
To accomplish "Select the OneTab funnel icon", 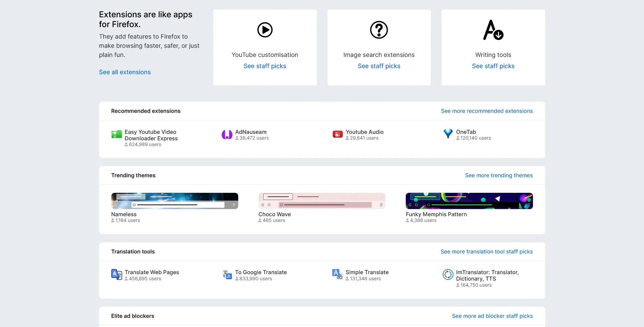I will pos(448,134).
